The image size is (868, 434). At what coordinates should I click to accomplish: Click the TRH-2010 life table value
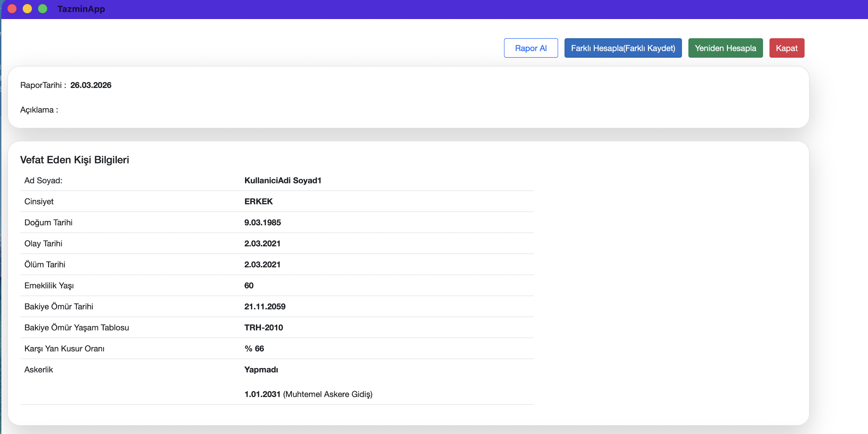click(x=263, y=327)
